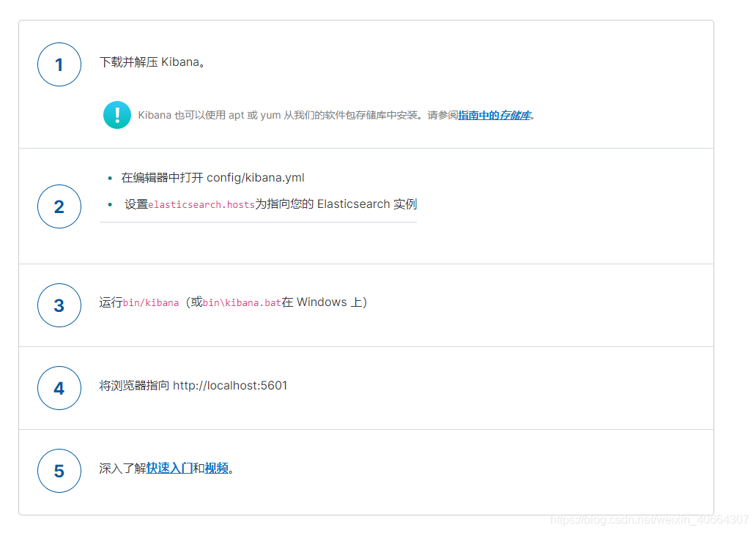Click the elasticsearch.hosts code text
This screenshot has width=756, height=533.
[201, 205]
